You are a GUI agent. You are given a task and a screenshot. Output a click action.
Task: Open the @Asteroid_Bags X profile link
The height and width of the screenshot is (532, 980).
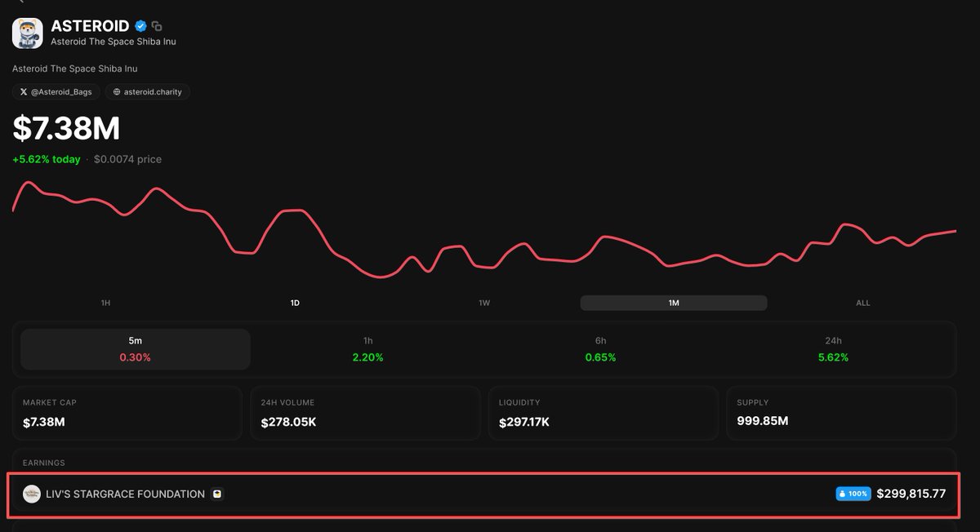tap(56, 92)
